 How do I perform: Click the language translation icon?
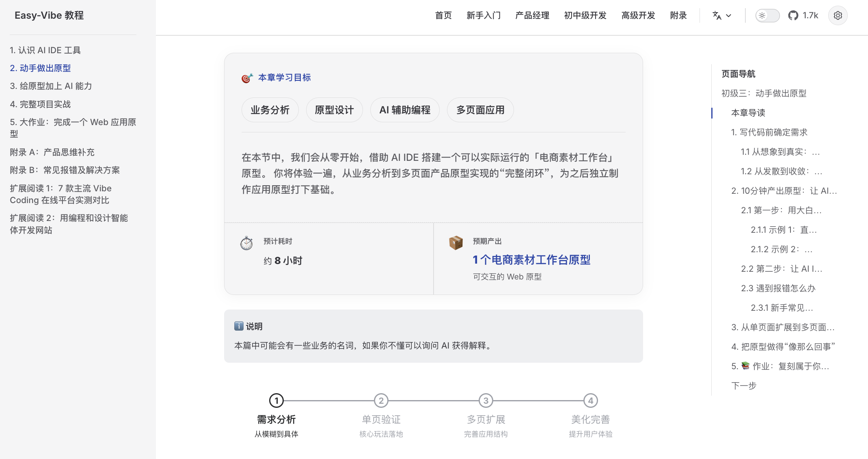[717, 15]
